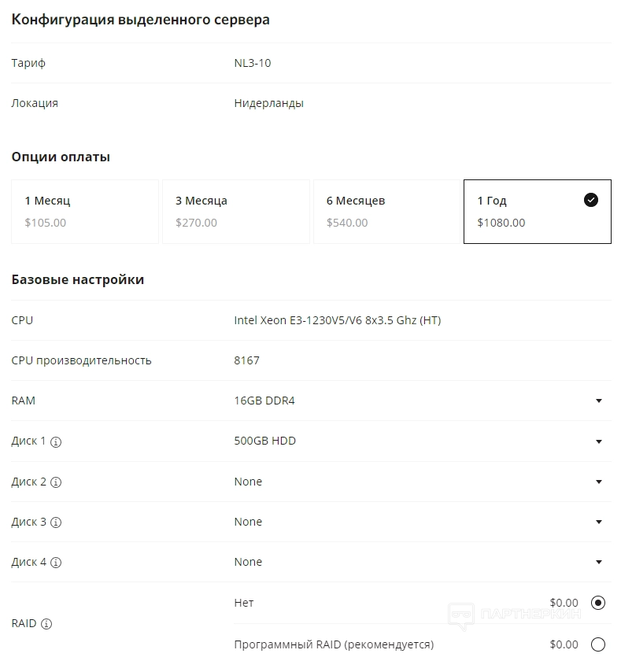Switch to the 3 Месяца payment plan
The width and height of the screenshot is (621, 672).
click(x=236, y=212)
